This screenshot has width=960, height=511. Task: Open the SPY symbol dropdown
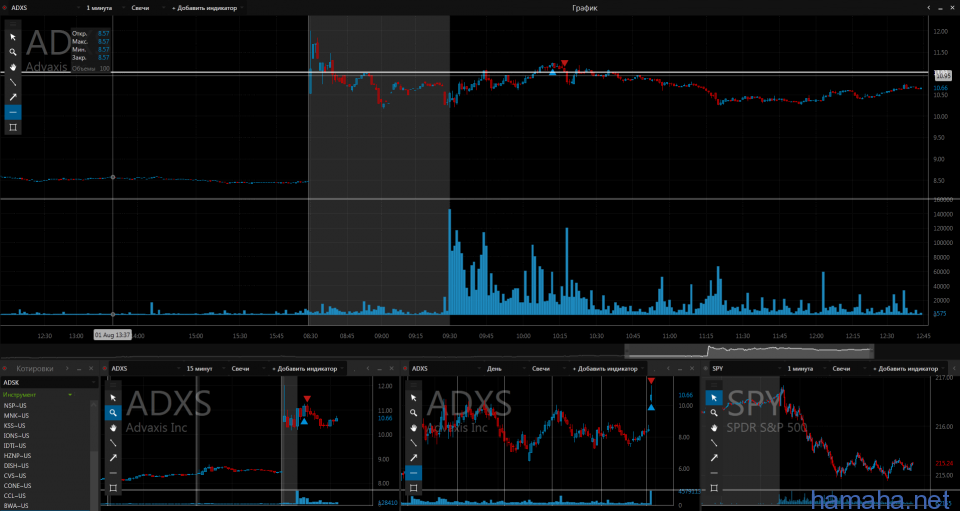click(747, 368)
